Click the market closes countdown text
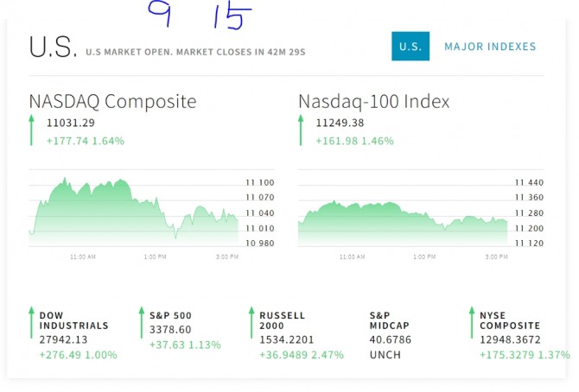 click(195, 52)
